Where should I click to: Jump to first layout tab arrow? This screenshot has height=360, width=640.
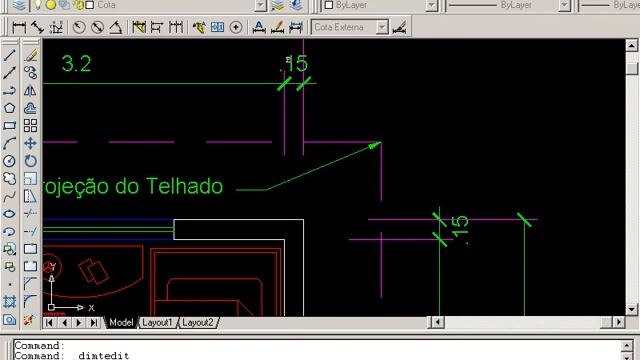(49, 322)
